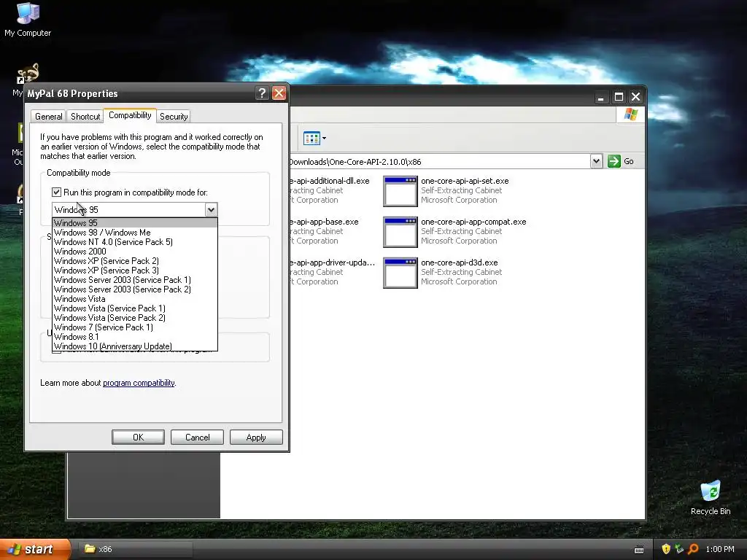Click the magnifier tray icon
747x560 pixels.
point(693,549)
